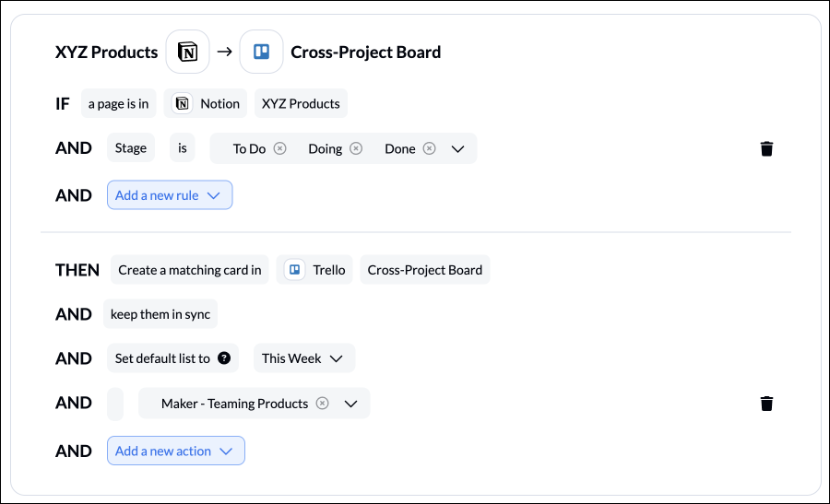The width and height of the screenshot is (830, 504).
Task: Remove the Doing stage value
Action: pos(356,148)
